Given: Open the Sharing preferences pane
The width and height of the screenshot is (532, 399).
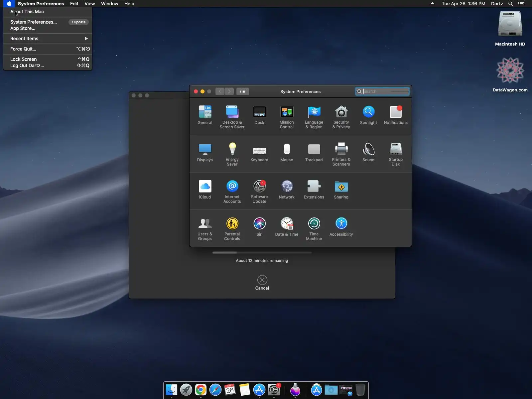Looking at the screenshot, I should point(341,190).
